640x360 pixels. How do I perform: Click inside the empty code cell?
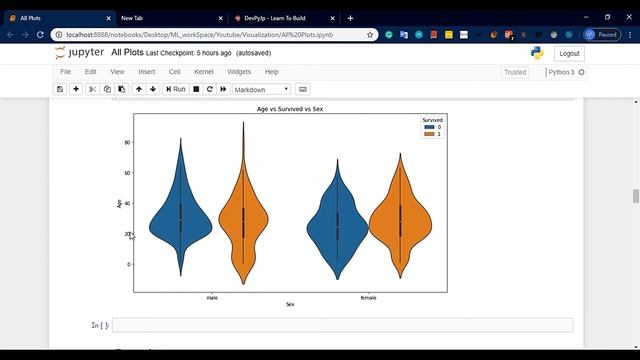point(343,325)
